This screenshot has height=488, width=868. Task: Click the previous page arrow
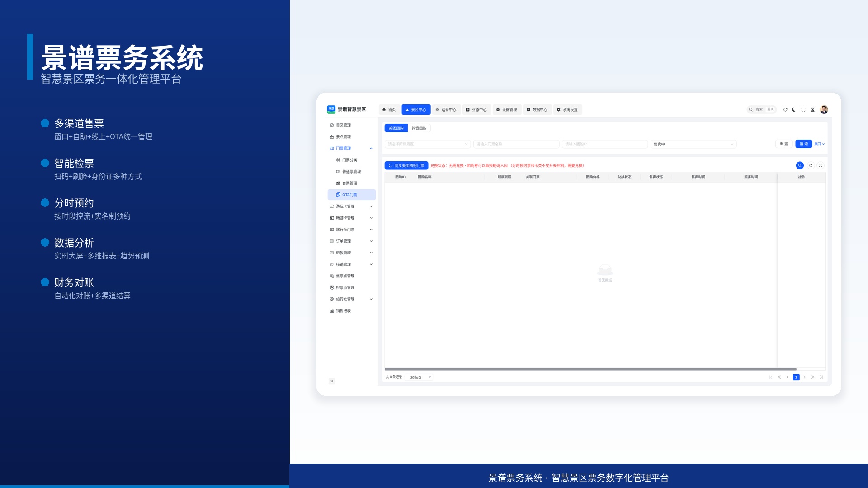(x=788, y=377)
